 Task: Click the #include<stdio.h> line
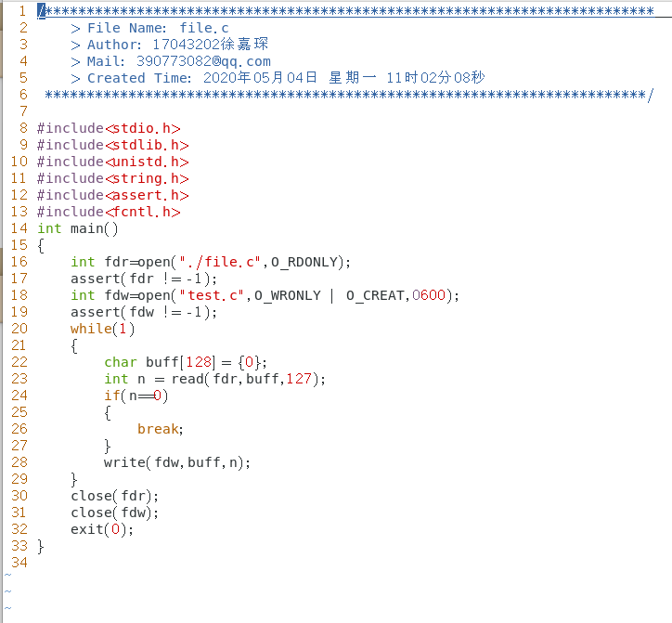click(x=109, y=128)
